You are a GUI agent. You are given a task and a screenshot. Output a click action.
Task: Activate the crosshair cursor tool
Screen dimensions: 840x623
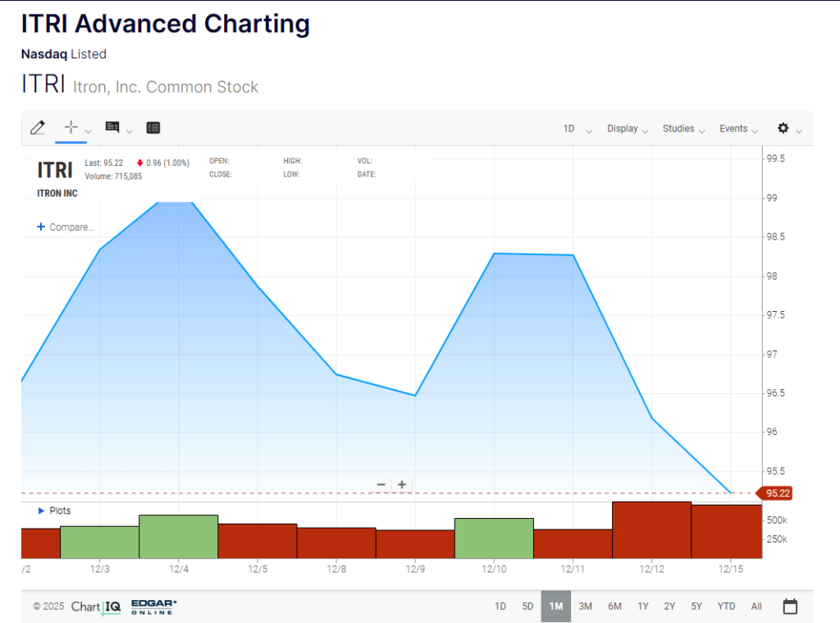[x=71, y=127]
